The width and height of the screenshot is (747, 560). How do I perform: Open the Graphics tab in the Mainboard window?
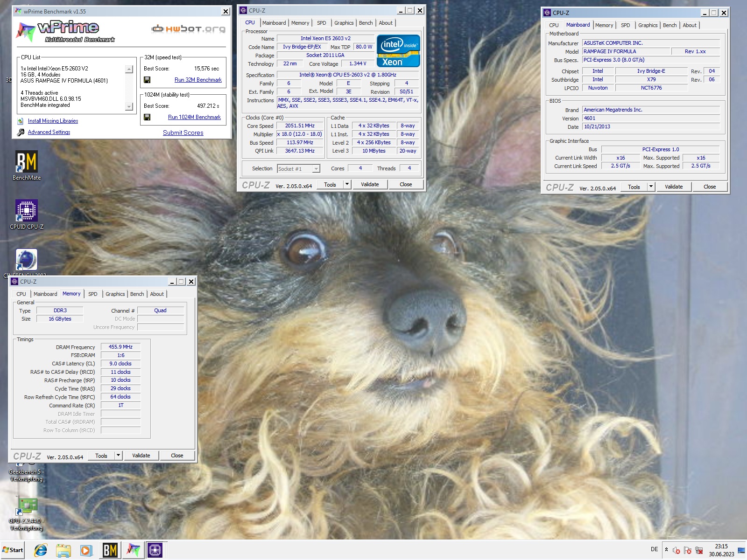coord(648,25)
